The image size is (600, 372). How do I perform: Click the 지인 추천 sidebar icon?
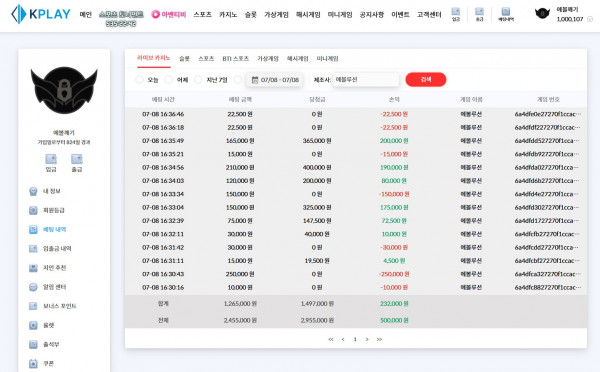click(33, 268)
